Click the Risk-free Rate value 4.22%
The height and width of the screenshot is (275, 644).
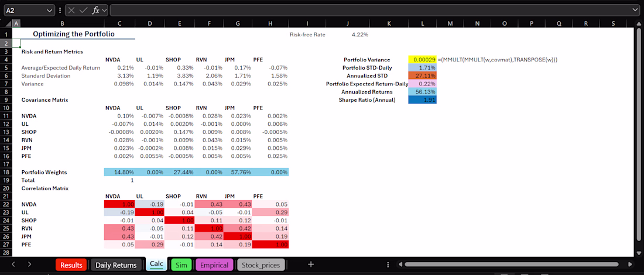coord(360,35)
